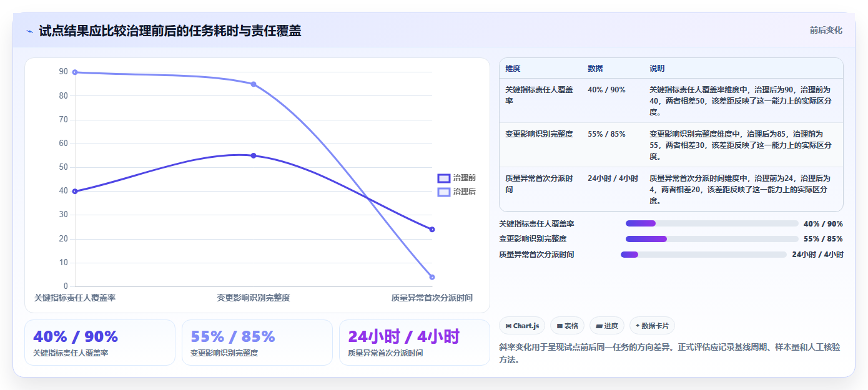Screen dimensions: 868x390
Task: Click x-axis label 变更影响识别完整度
Action: [x=254, y=298]
